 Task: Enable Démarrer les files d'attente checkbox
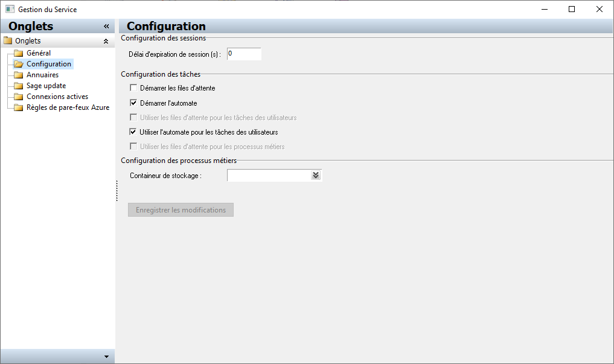(133, 88)
